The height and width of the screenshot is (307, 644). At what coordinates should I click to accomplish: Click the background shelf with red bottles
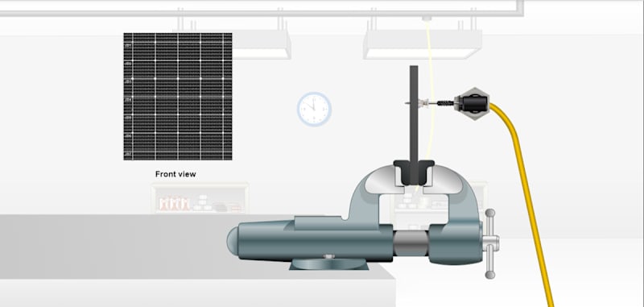coord(200,198)
